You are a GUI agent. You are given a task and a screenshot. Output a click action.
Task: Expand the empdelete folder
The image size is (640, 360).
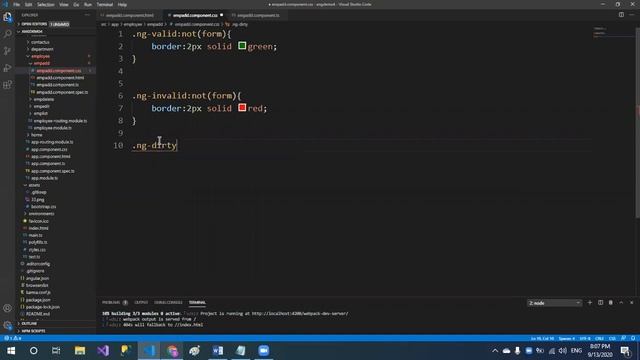[44, 99]
